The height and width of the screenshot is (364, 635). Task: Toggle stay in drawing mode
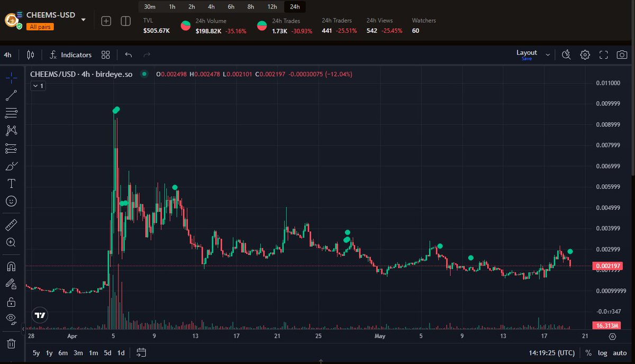(11, 284)
